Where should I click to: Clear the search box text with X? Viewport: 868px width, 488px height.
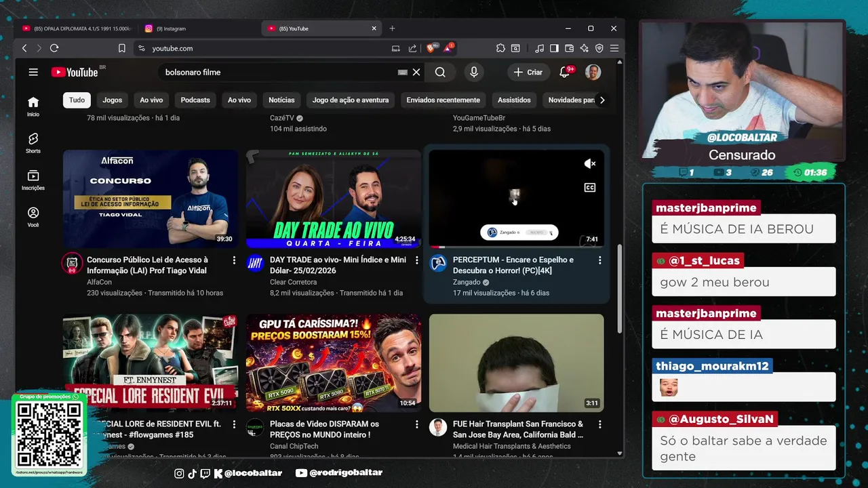tap(416, 72)
